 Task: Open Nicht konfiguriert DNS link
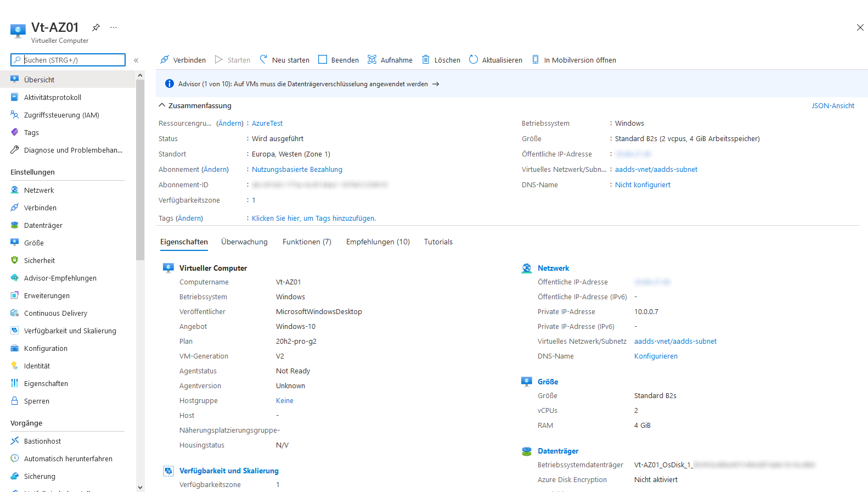click(642, 185)
